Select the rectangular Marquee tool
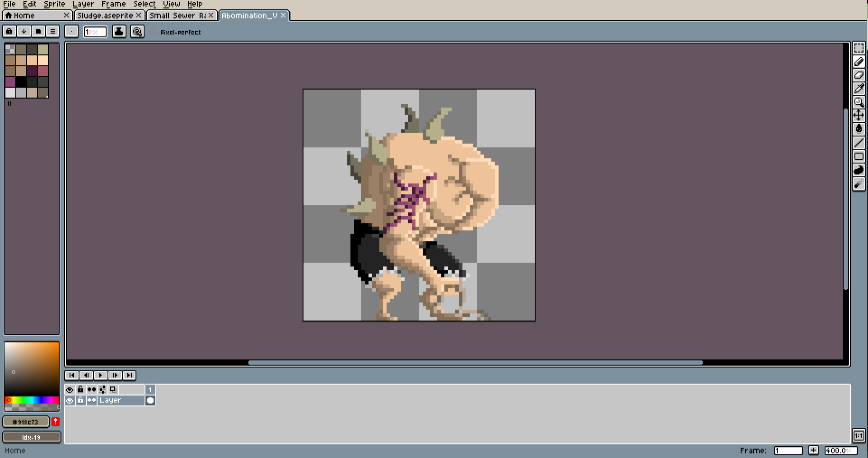Viewport: 868px width, 458px height. coord(860,48)
